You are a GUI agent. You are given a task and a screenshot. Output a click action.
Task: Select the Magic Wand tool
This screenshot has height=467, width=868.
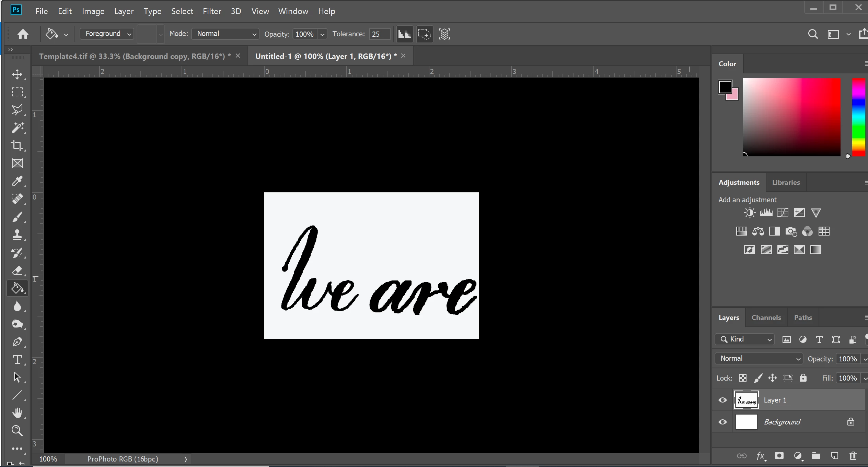[17, 128]
